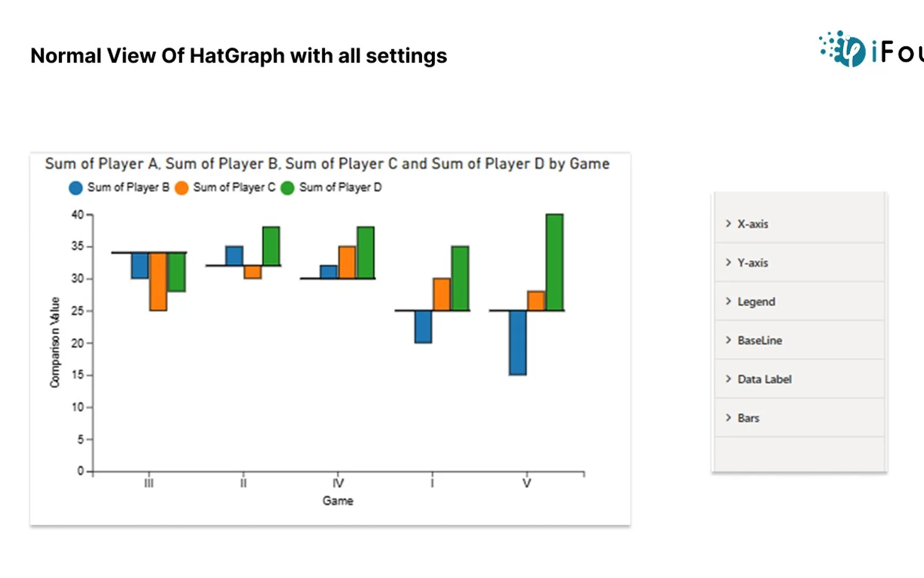This screenshot has width=924, height=578.
Task: Expand the BaseLine settings group
Action: (799, 340)
